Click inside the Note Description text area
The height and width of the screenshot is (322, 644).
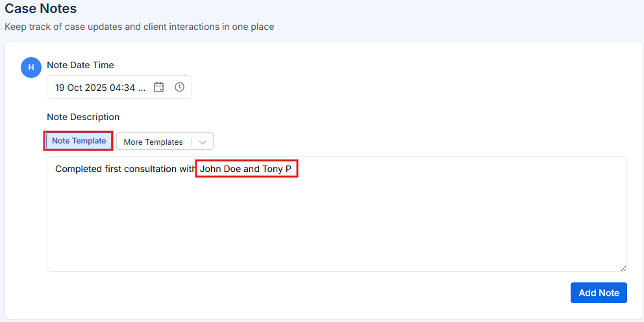(337, 214)
